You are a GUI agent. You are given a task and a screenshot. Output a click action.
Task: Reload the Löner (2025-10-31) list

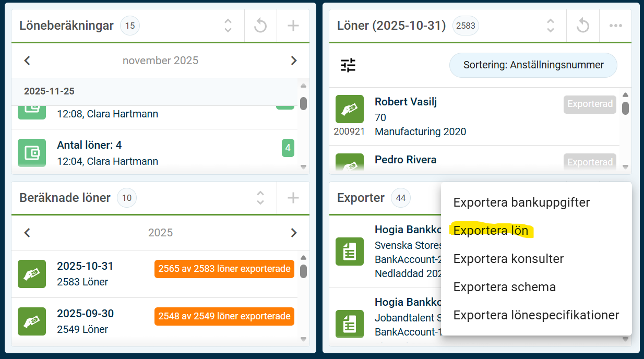(x=583, y=26)
